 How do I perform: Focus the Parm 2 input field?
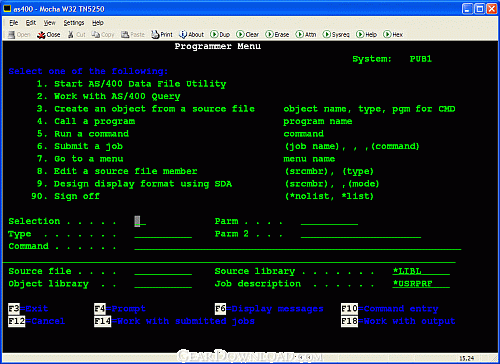click(361, 234)
